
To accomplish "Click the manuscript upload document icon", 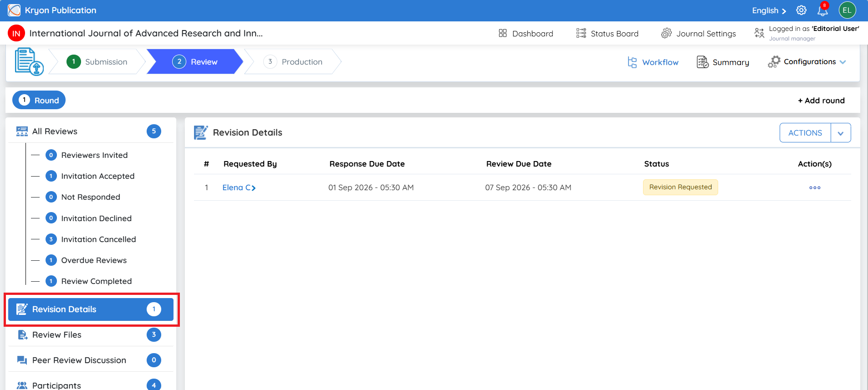I will tap(29, 61).
